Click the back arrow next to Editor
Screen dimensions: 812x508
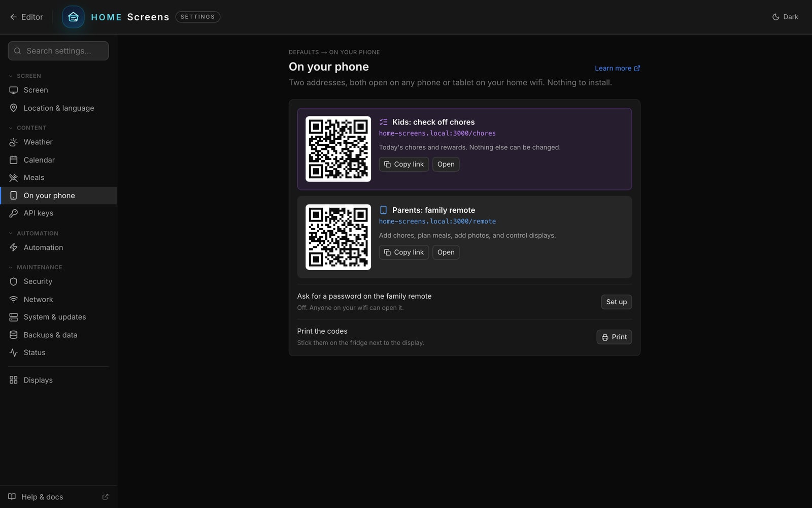13,17
